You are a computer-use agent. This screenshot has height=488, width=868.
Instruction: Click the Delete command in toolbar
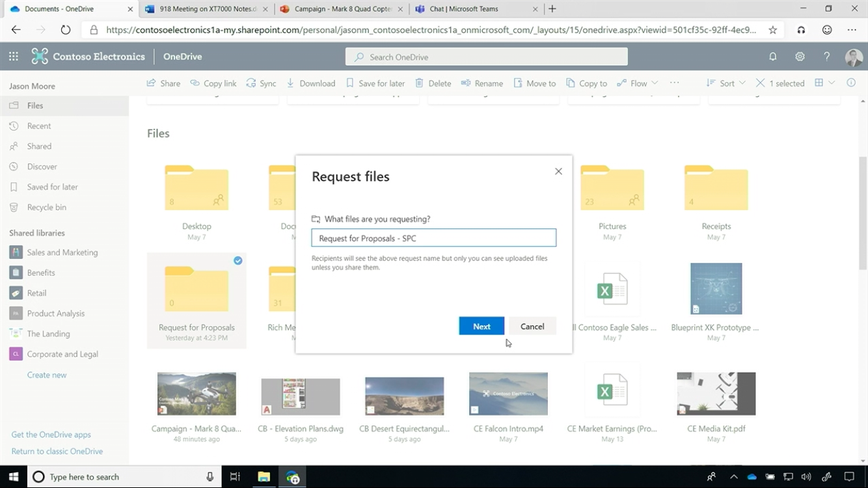(x=433, y=83)
